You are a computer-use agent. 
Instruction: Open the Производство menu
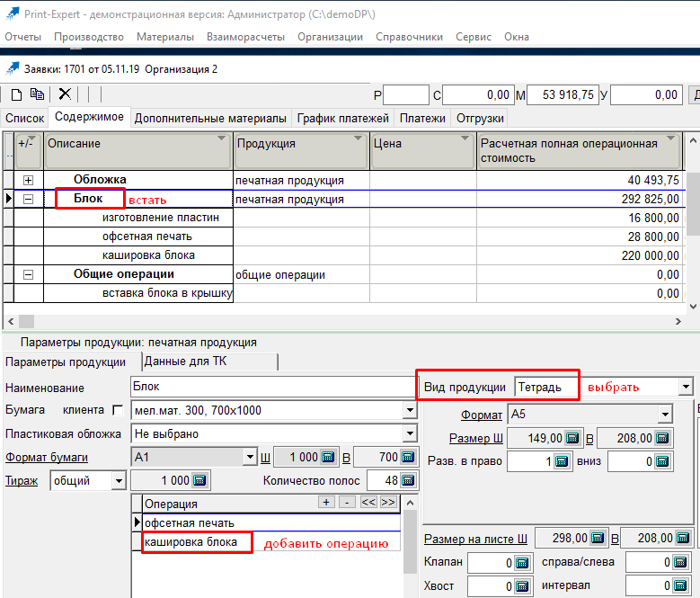coord(88,37)
